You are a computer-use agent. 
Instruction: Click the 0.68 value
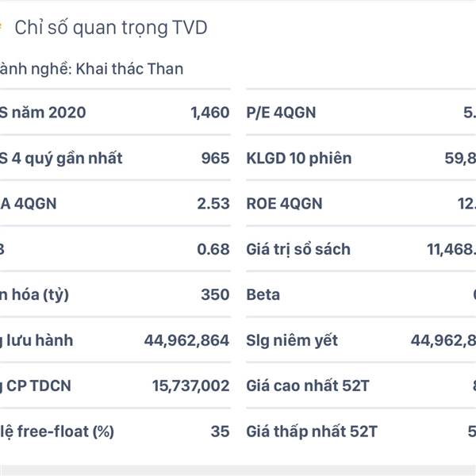point(213,249)
